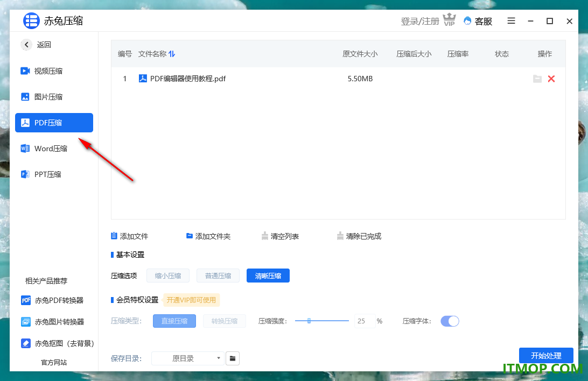The height and width of the screenshot is (381, 588).
Task: Select 直接压缩 compression type
Action: point(174,321)
